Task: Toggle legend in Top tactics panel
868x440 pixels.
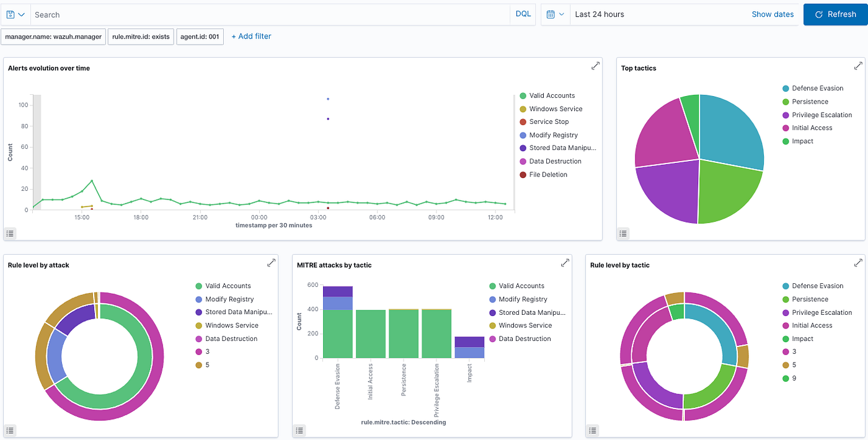Action: tap(623, 233)
